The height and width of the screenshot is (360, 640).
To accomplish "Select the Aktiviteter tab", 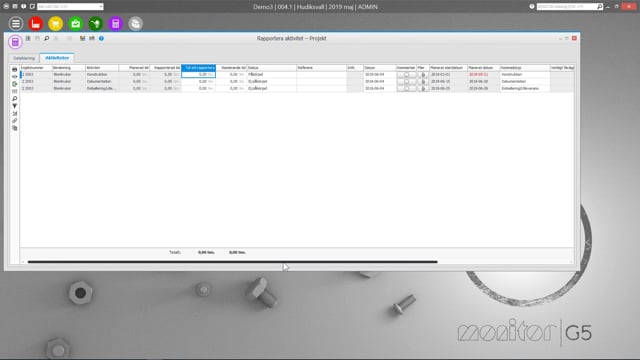I will pyautogui.click(x=57, y=58).
